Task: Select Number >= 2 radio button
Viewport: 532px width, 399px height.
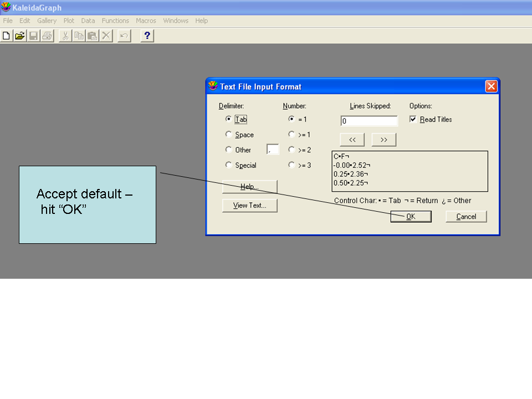Action: 291,150
